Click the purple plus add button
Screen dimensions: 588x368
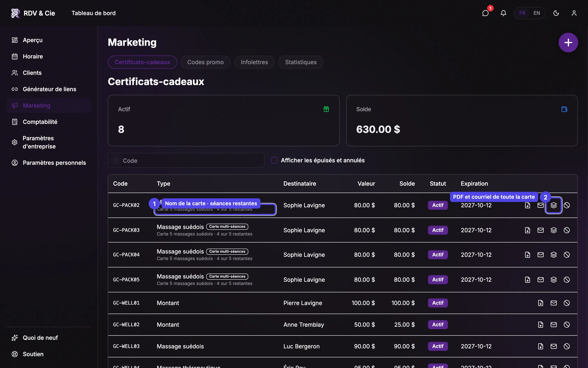click(x=568, y=43)
